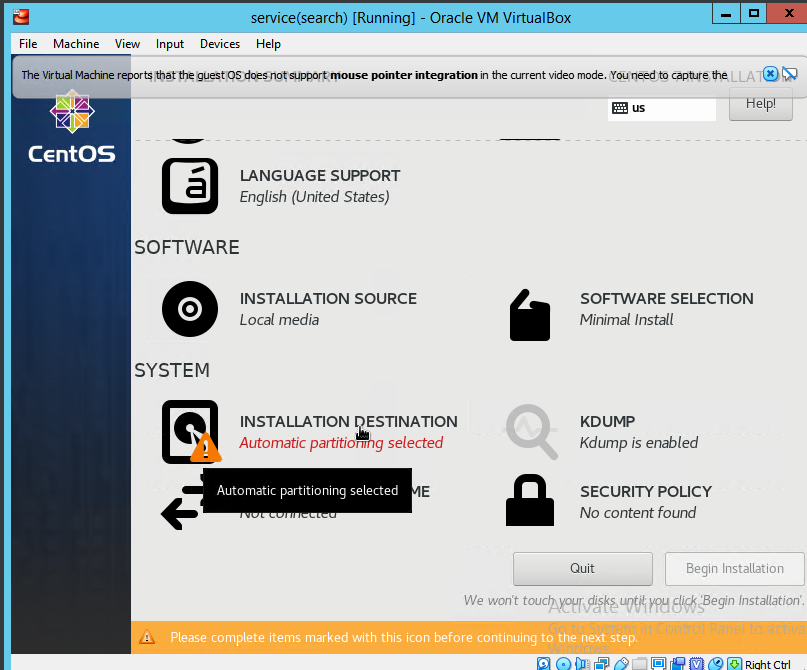Click the audio status icon
The width and height of the screenshot is (807, 670).
pyautogui.click(x=582, y=664)
